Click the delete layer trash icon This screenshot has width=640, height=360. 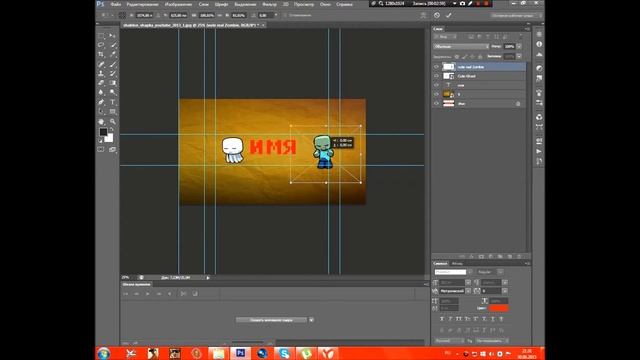click(x=519, y=256)
